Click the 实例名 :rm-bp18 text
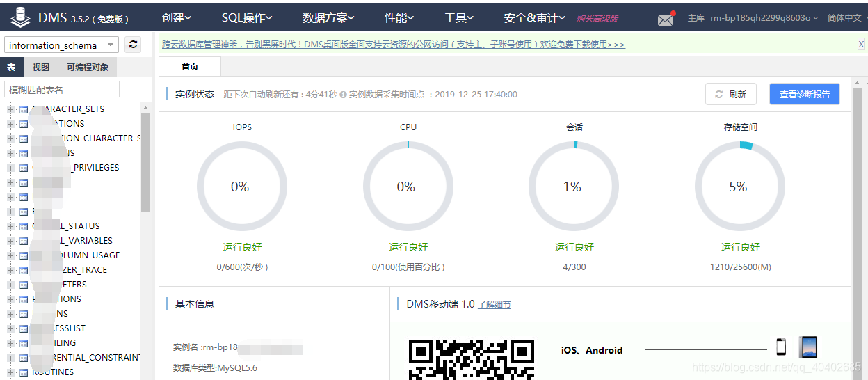This screenshot has height=380, width=868. [x=205, y=347]
